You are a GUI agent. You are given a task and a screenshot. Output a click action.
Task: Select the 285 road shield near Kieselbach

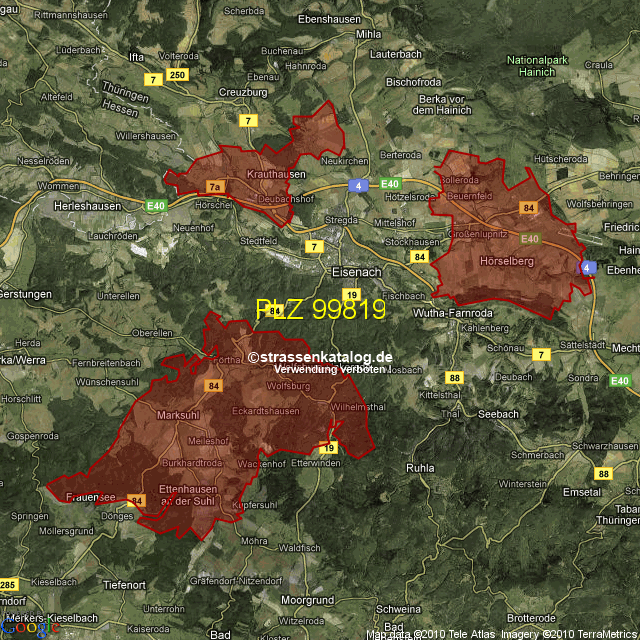coord(6,584)
